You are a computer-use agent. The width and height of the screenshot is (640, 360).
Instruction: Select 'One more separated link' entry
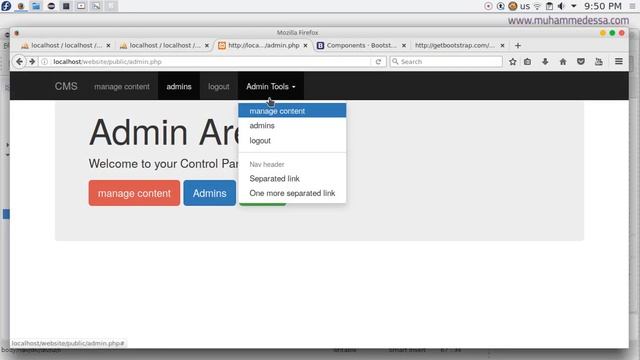tap(292, 193)
